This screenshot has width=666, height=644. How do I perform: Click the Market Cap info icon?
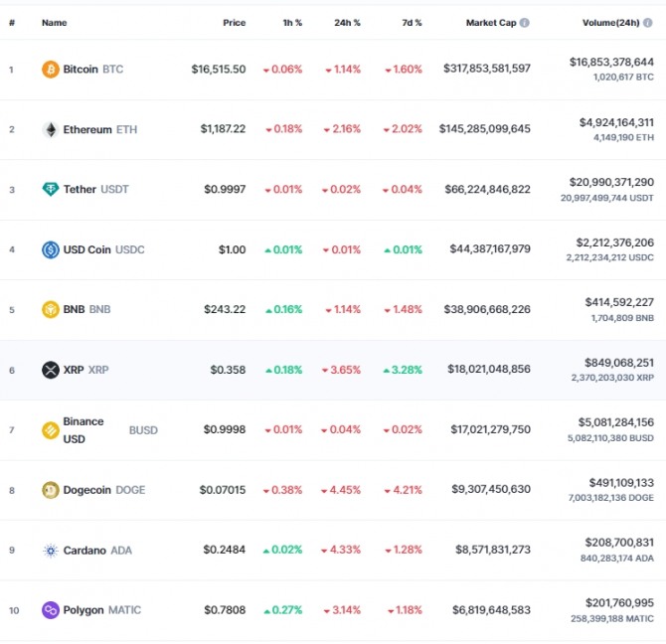click(x=524, y=22)
